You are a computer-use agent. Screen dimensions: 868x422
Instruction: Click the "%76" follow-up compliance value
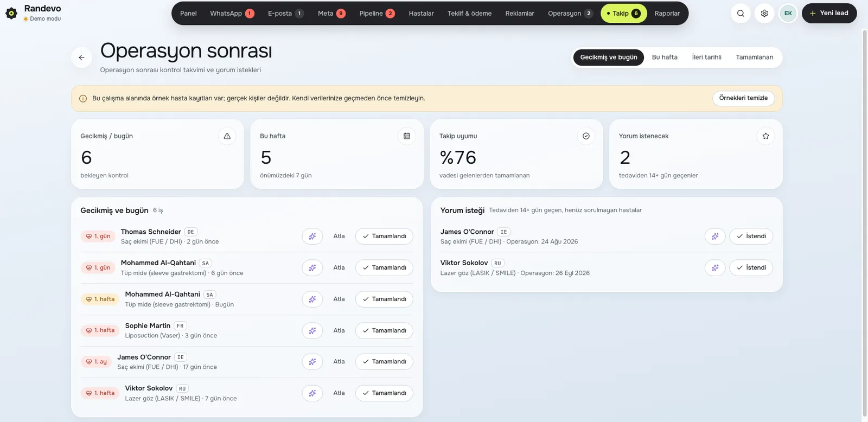point(458,158)
